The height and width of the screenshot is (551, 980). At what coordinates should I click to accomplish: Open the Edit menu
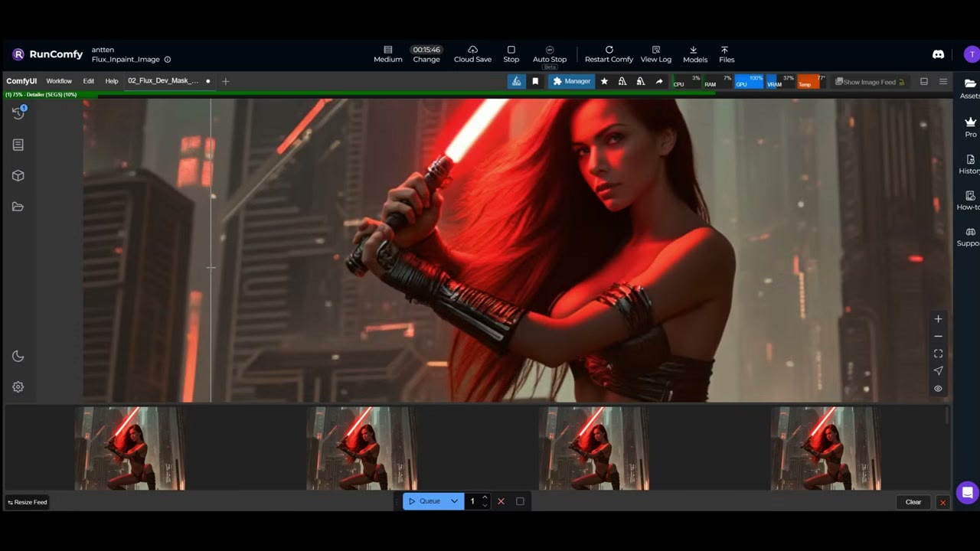[89, 81]
